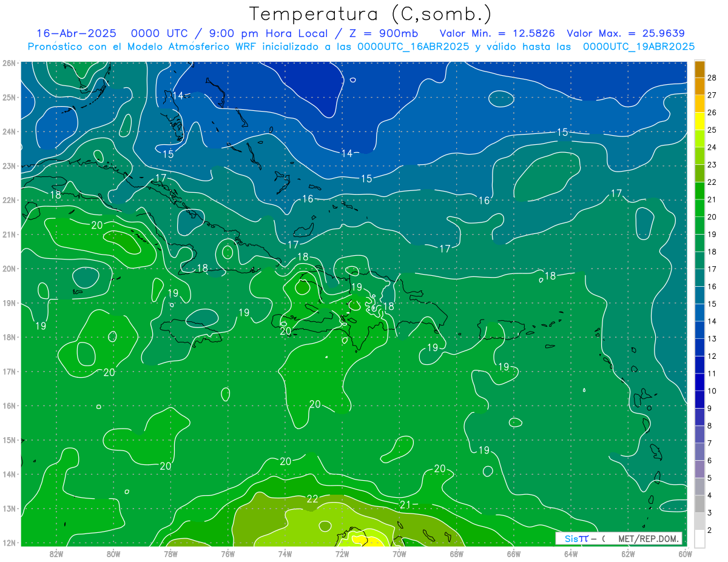
Task: Click color bar scale number '2'
Action: (710, 530)
